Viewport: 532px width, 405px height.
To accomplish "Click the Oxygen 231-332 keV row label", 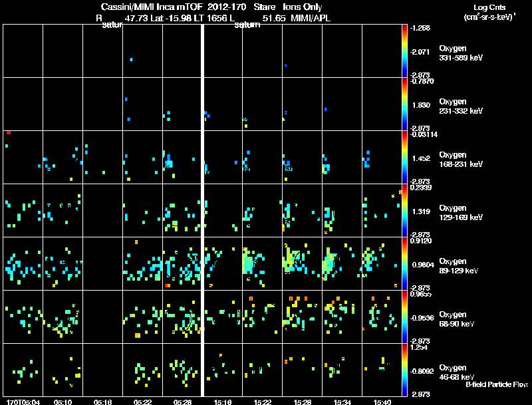I will [x=461, y=106].
